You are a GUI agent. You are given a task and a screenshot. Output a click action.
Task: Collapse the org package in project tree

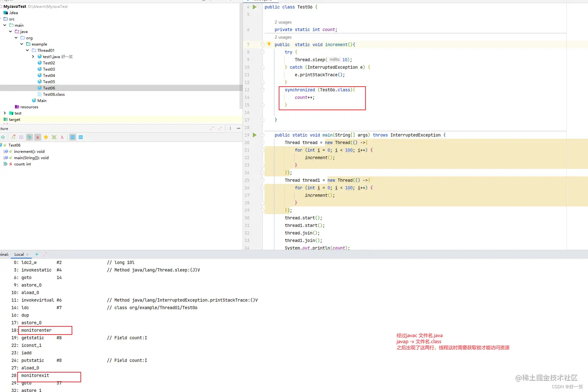(16, 38)
